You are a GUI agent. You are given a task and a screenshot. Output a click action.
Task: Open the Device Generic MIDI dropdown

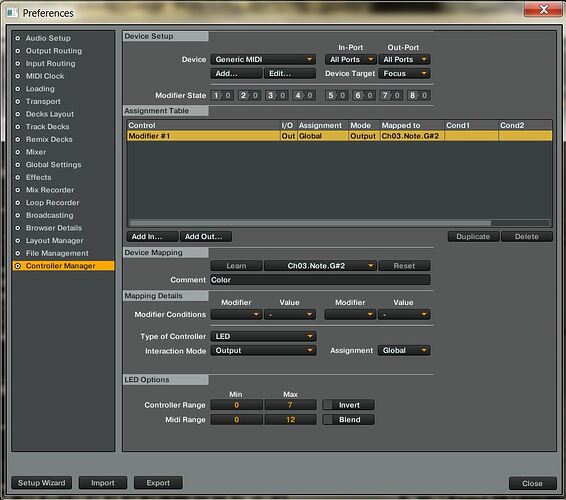click(263, 59)
